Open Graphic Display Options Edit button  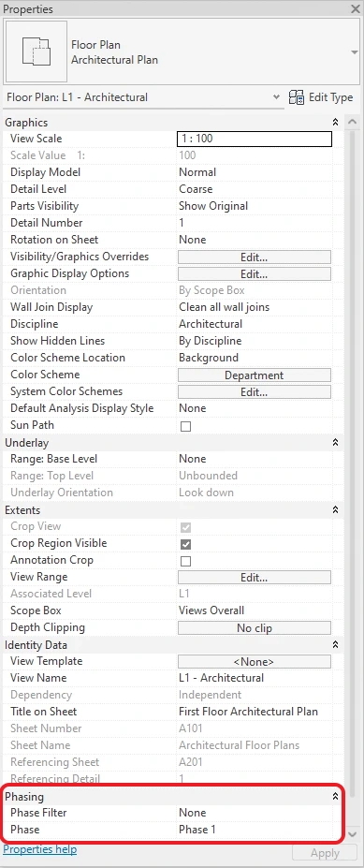click(255, 274)
